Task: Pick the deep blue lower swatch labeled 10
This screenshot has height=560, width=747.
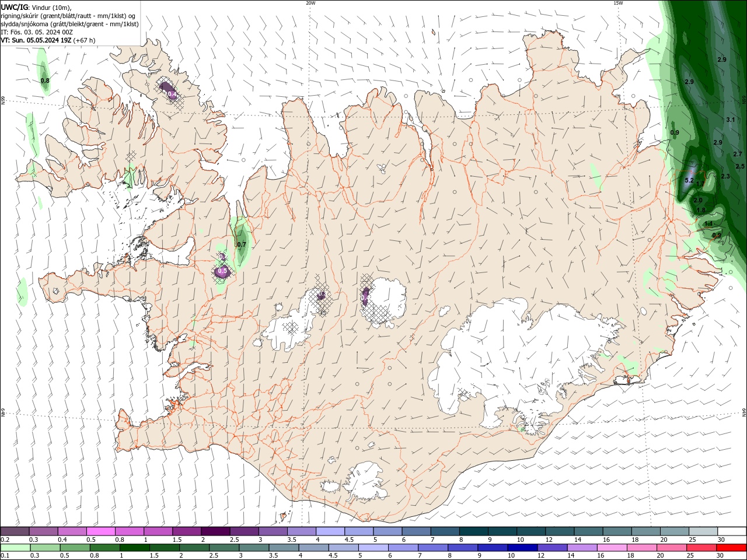Action: coord(521,547)
